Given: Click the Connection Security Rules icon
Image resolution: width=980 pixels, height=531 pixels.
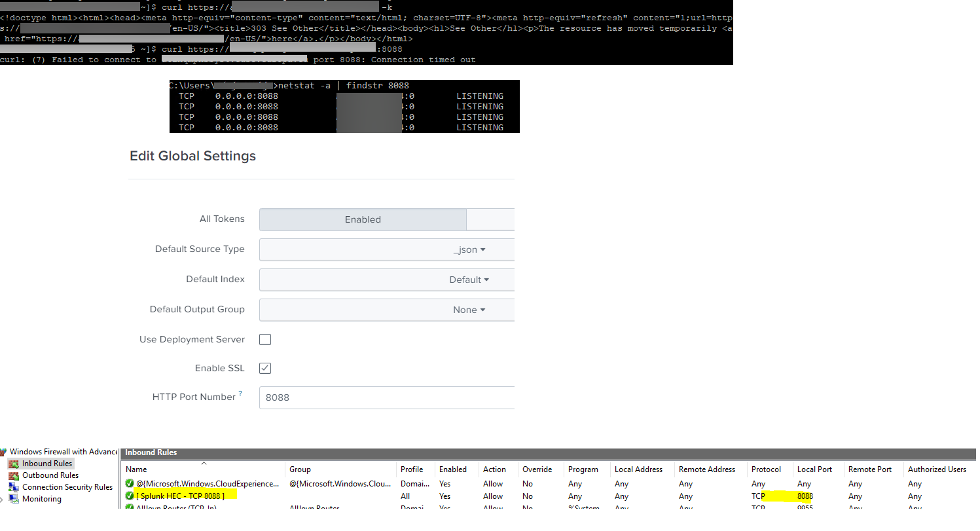Looking at the screenshot, I should [x=13, y=487].
